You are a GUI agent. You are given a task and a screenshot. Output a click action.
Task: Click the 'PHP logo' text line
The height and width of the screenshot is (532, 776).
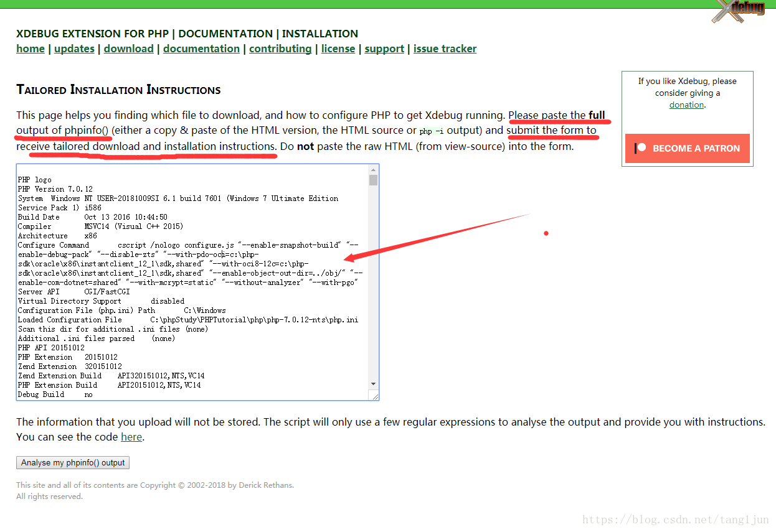[x=35, y=180]
